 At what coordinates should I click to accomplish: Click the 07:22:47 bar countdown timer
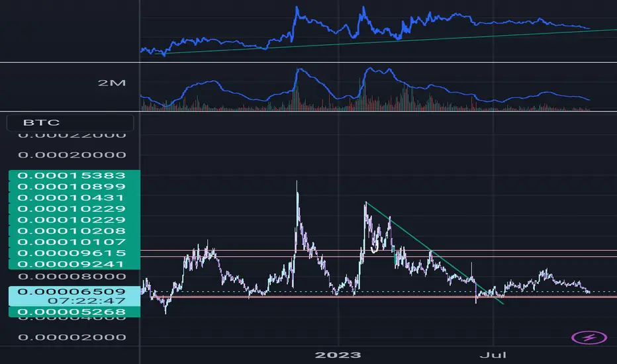[x=87, y=301]
